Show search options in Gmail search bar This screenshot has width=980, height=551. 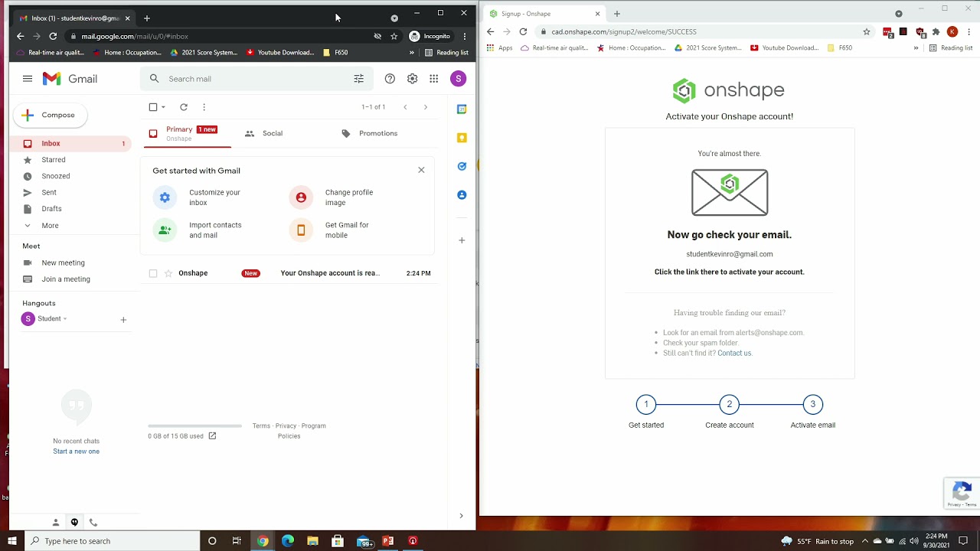358,79
